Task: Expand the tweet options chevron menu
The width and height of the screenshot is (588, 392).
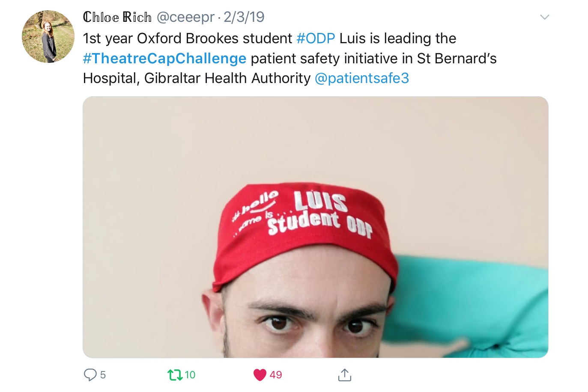Action: click(544, 17)
